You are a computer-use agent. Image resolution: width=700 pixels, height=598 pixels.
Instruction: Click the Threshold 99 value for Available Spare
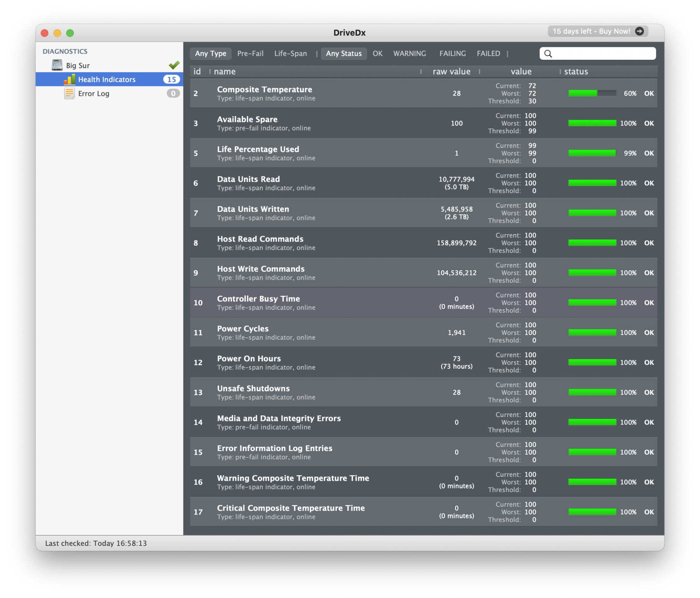pos(532,131)
